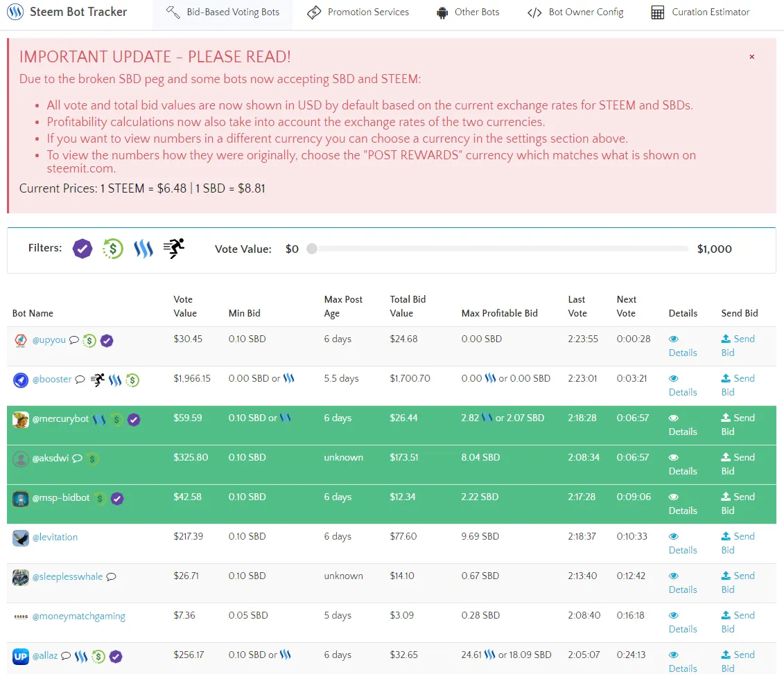Toggle the green dollar refund filter
The image size is (784, 674).
click(113, 248)
